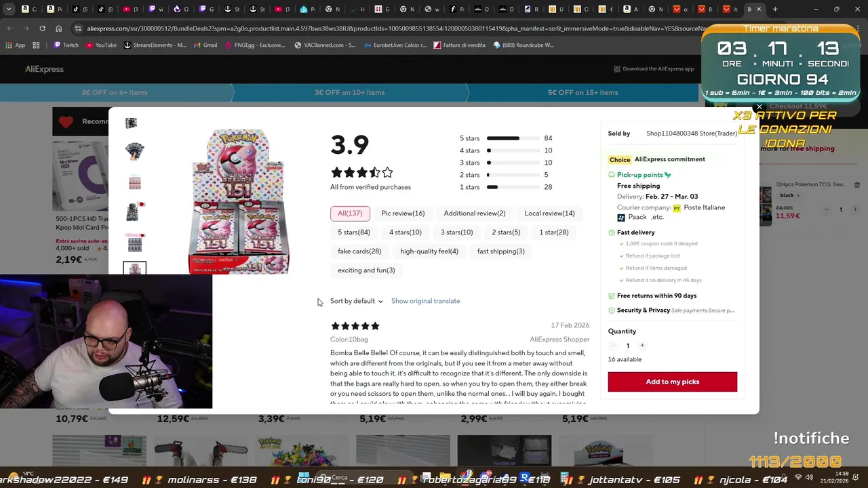Filter reviews by Pic review(16)

point(403,213)
